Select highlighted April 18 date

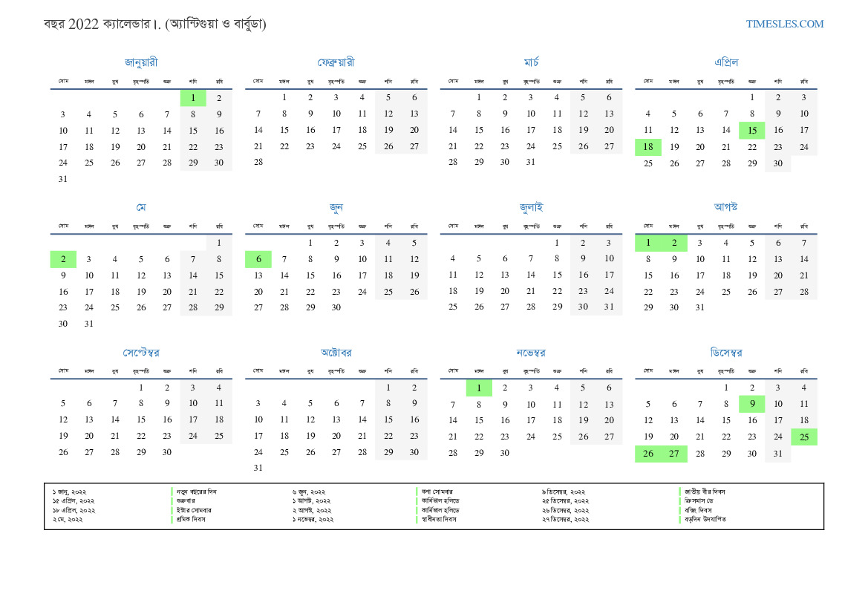click(x=648, y=147)
